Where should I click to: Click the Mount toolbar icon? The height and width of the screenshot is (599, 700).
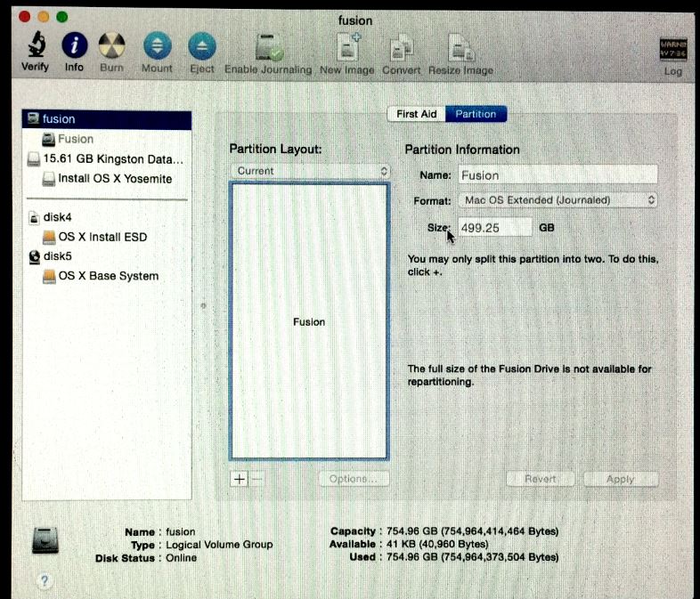[x=157, y=45]
